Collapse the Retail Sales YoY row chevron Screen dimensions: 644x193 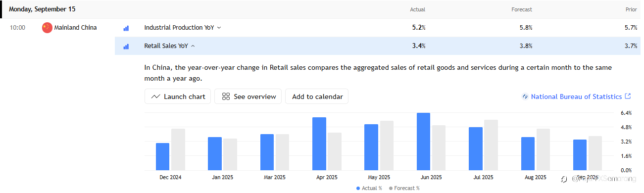tap(193, 46)
